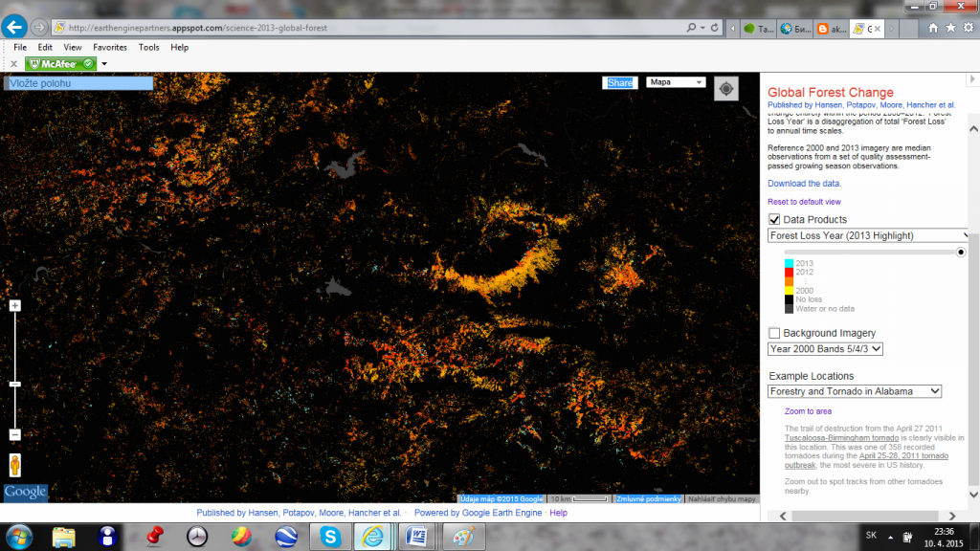Click the map locate-me target icon
The image size is (980, 551).
click(726, 89)
